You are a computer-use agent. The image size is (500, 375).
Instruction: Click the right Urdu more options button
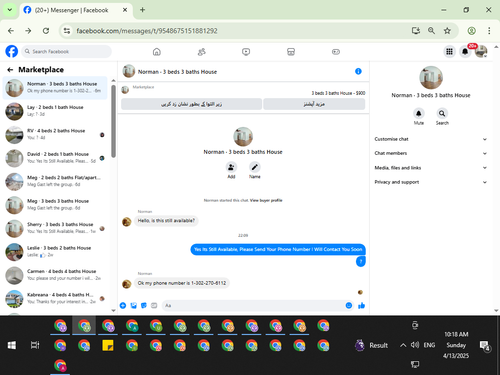314,104
